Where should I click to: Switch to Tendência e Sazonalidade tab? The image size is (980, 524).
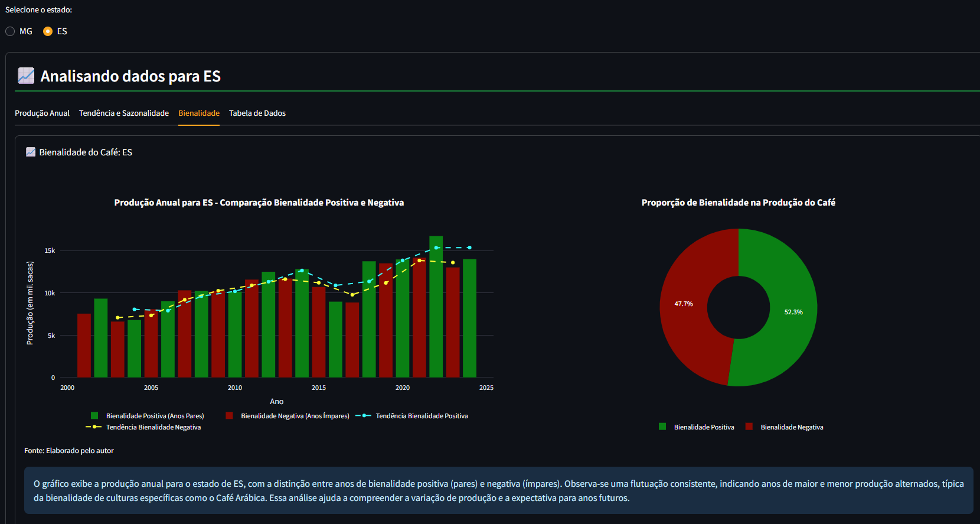[x=124, y=113]
